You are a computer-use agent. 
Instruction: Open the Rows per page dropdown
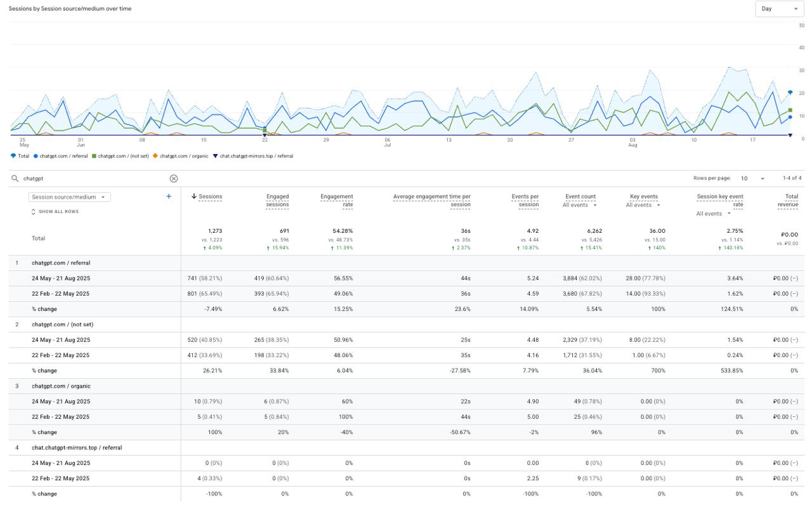click(x=752, y=179)
